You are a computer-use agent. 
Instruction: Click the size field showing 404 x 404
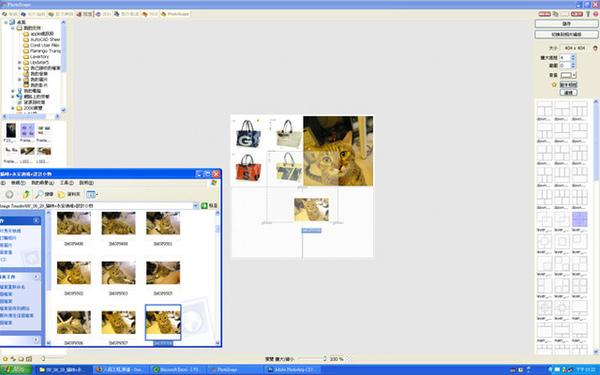pos(575,48)
